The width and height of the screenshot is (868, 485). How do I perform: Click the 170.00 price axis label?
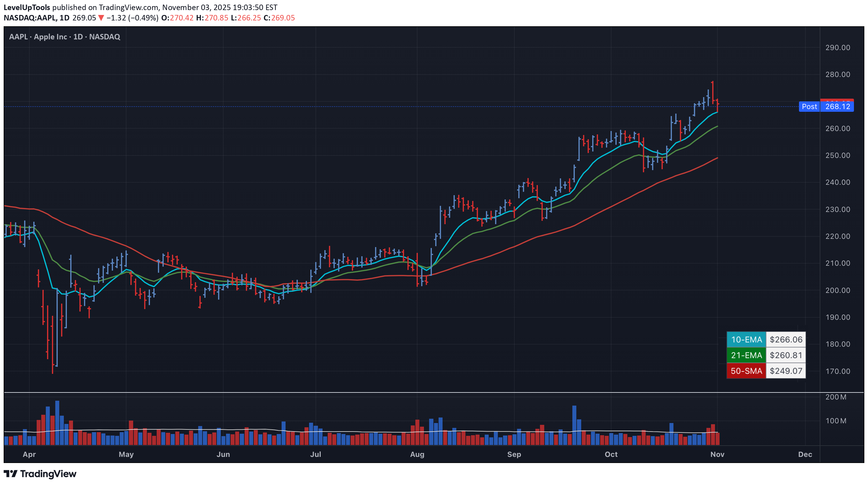click(837, 371)
